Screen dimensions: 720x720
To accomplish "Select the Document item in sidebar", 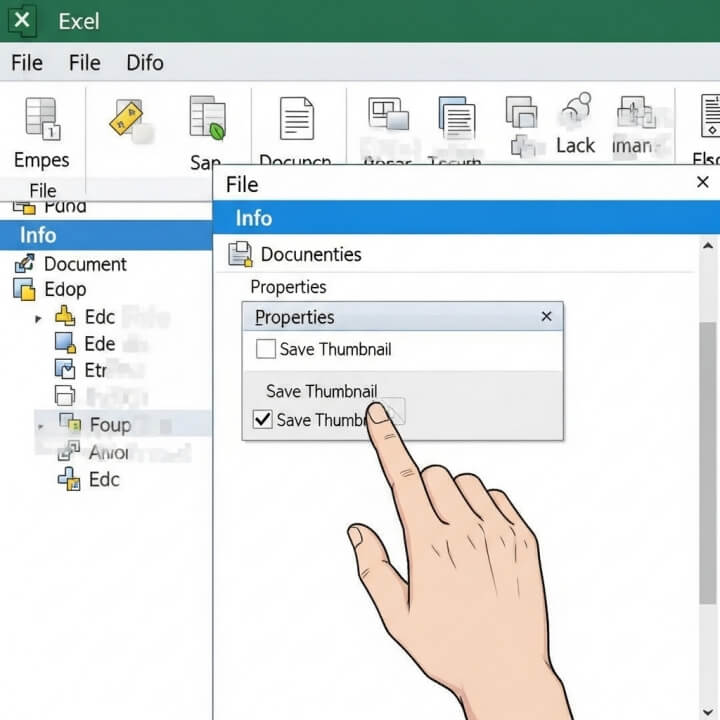I will 85,264.
